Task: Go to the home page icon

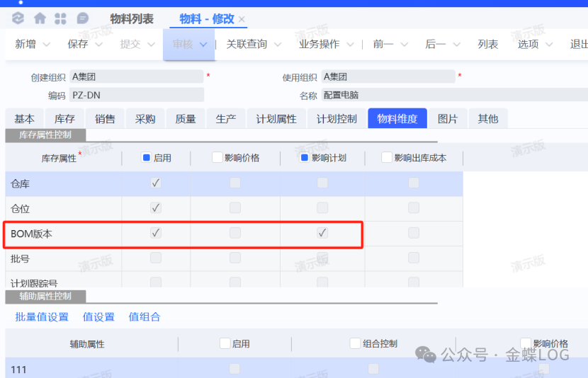Action: (40, 18)
